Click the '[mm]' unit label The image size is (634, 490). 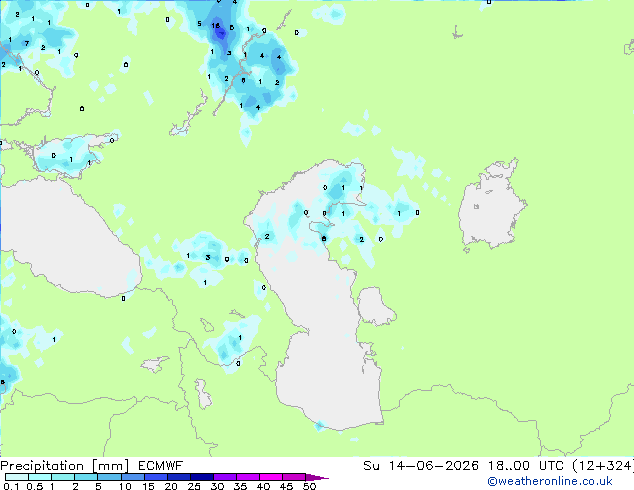coord(111,466)
